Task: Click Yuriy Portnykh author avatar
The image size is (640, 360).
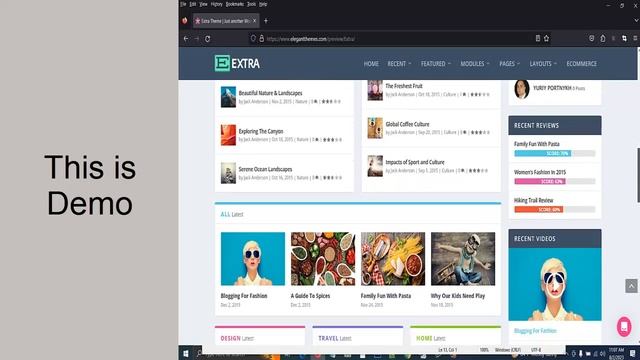Action: 522,89
